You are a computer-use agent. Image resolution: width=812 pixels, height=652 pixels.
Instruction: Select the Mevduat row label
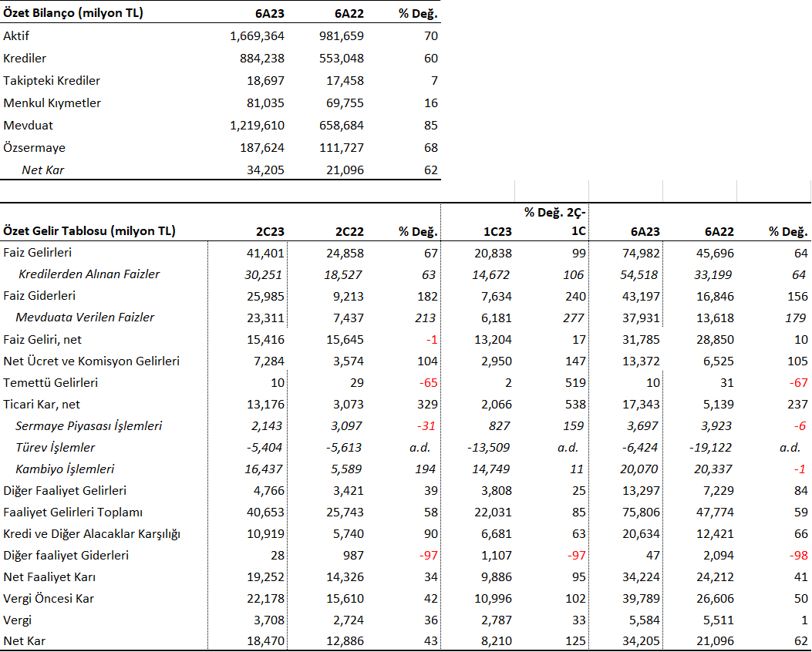click(x=28, y=125)
